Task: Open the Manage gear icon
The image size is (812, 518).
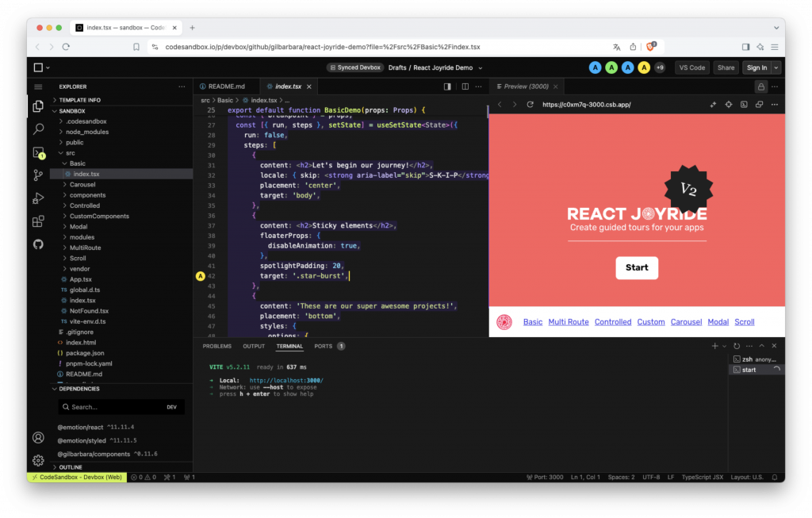Action: tap(38, 460)
